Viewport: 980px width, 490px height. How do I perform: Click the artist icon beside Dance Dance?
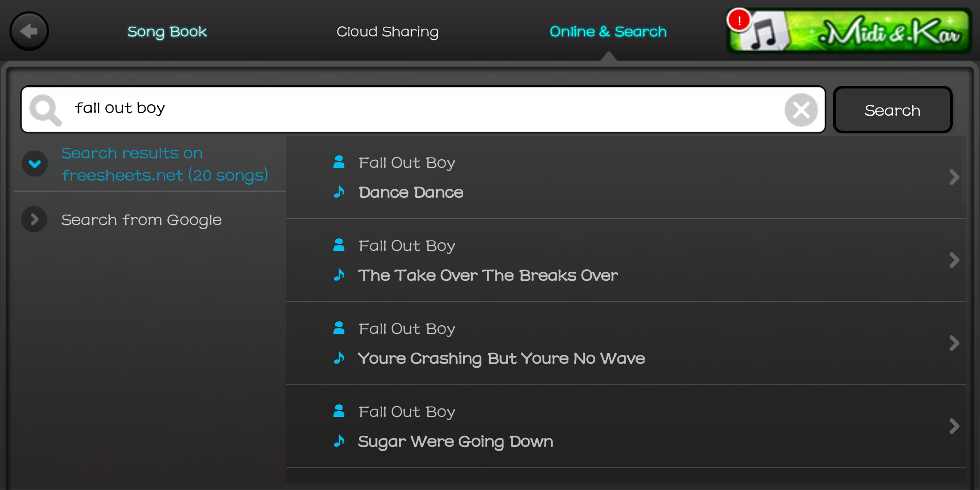point(339,162)
